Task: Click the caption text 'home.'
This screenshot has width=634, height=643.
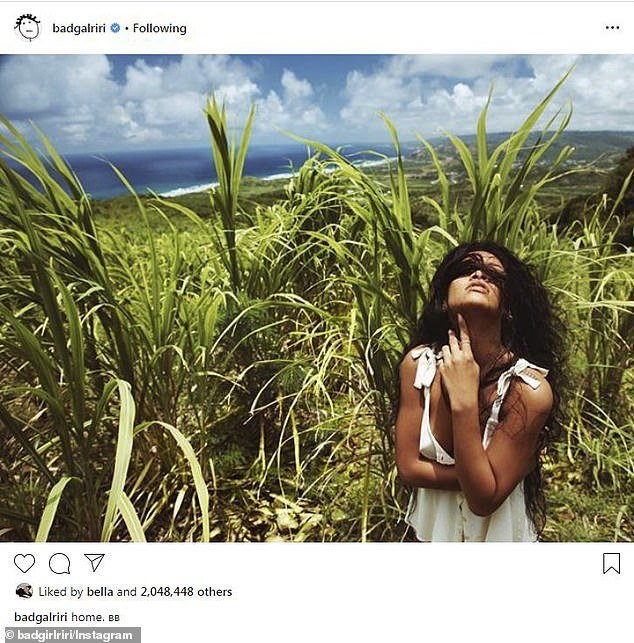Action: (87, 617)
